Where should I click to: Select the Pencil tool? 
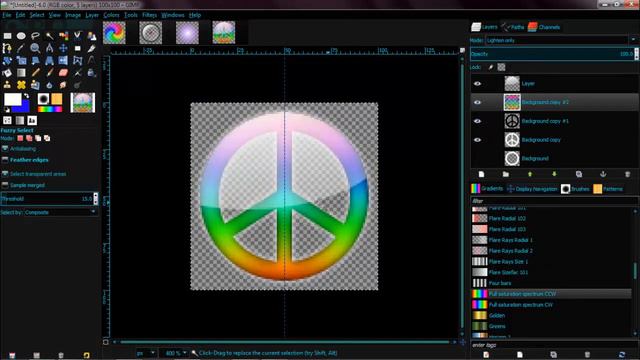[35, 73]
